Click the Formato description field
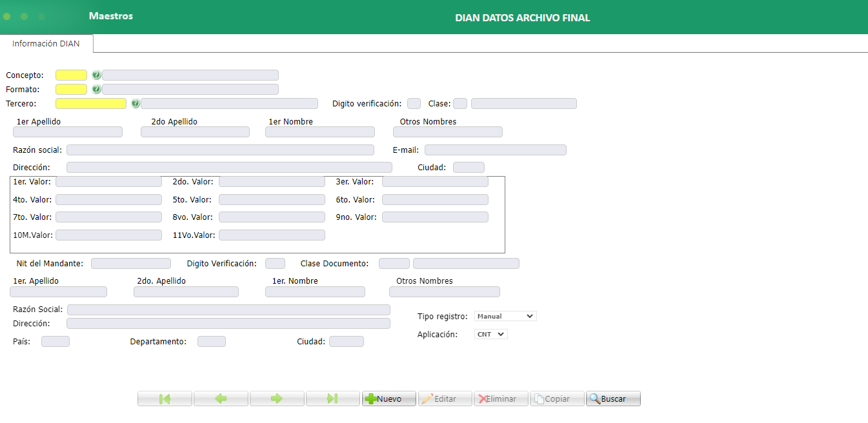This screenshot has height=423, width=868. coord(190,90)
